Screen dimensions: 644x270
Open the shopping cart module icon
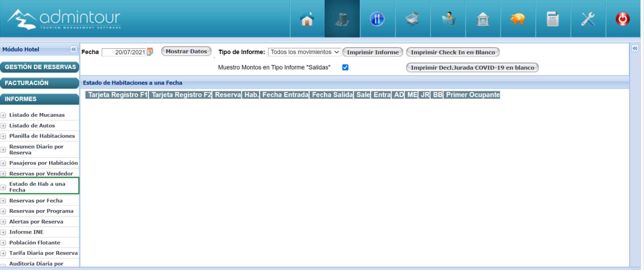(x=412, y=19)
